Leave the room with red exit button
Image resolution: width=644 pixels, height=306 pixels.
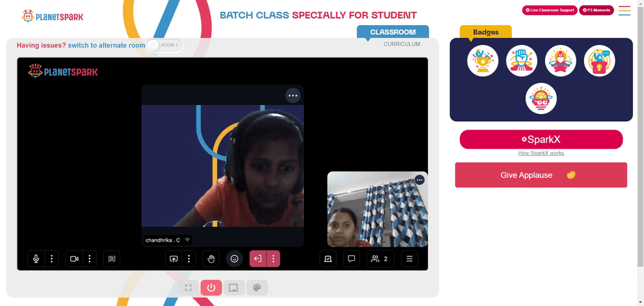(x=258, y=259)
